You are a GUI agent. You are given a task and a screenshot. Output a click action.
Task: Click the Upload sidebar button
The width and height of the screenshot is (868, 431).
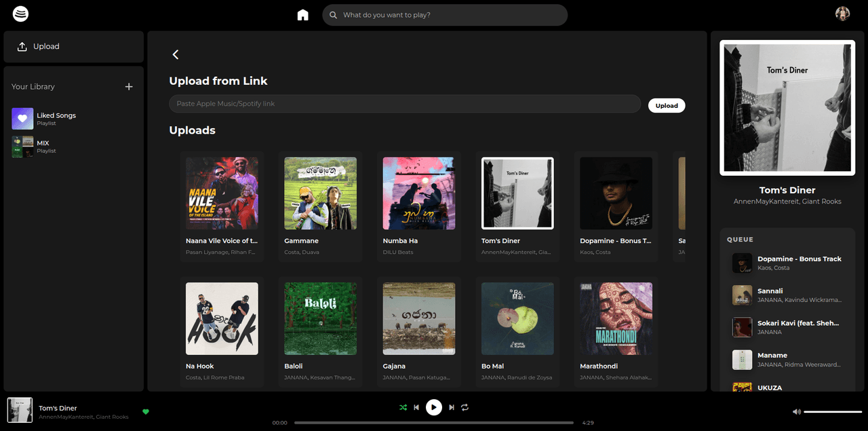(73, 46)
